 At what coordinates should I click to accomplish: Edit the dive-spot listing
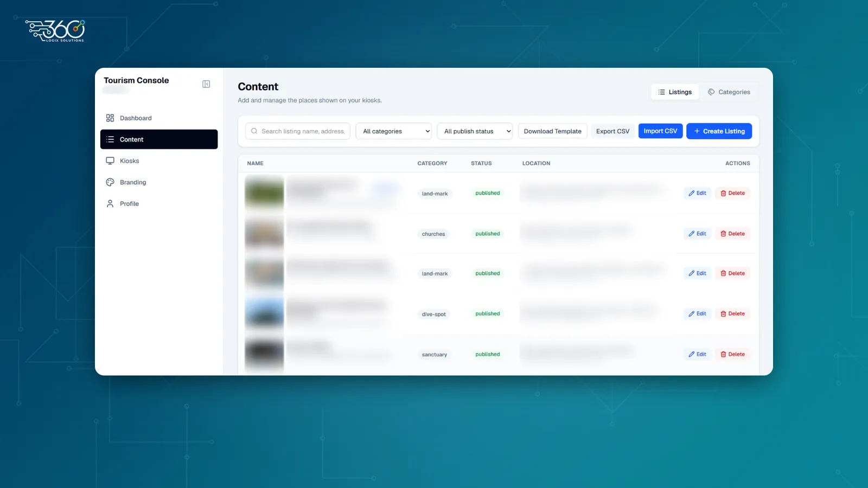point(697,314)
